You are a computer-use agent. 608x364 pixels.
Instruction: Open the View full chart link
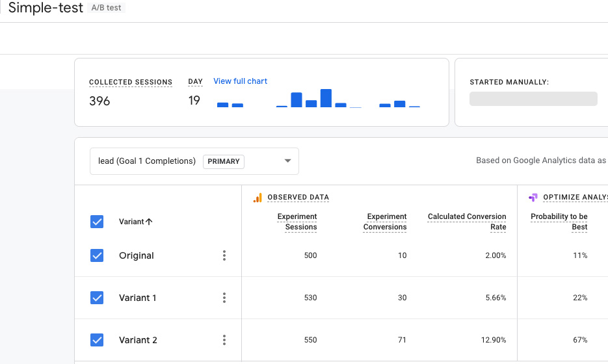(240, 81)
